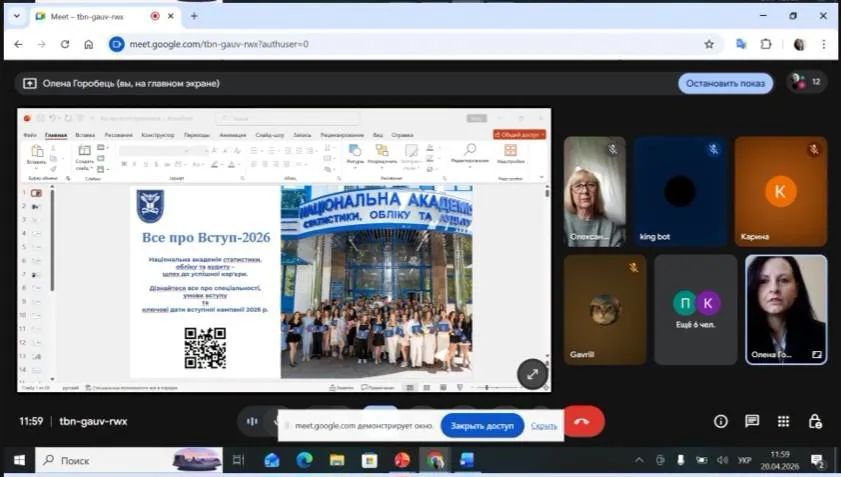Click the Скрыть link in sharing bar
841x477 pixels.
click(544, 426)
